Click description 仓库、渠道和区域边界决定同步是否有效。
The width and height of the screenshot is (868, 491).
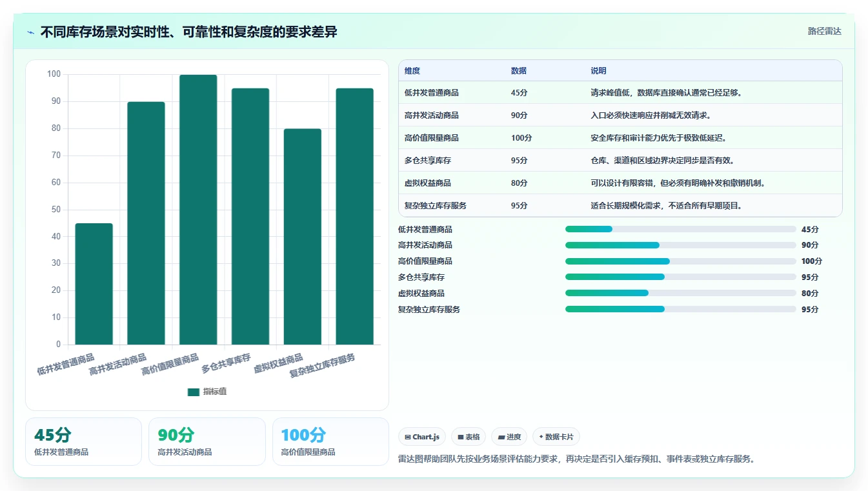663,161
